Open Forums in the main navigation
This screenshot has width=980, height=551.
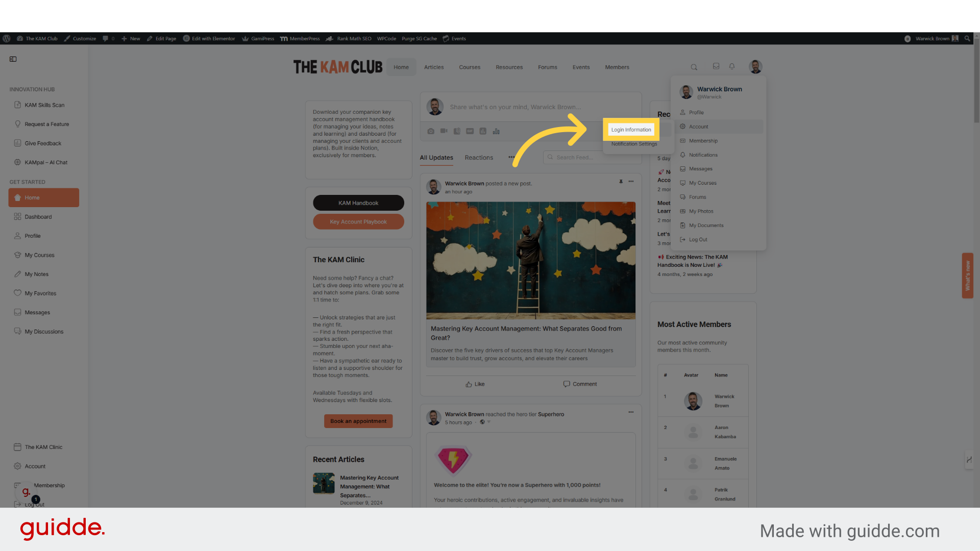tap(547, 67)
